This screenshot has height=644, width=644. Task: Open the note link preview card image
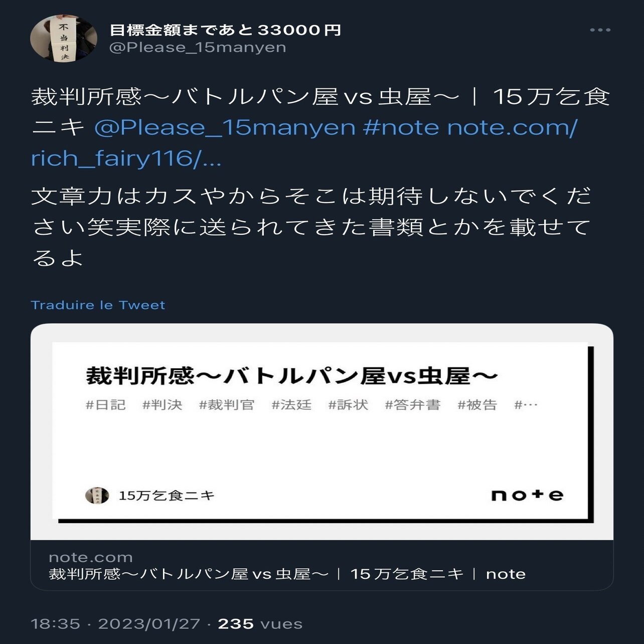click(x=322, y=432)
